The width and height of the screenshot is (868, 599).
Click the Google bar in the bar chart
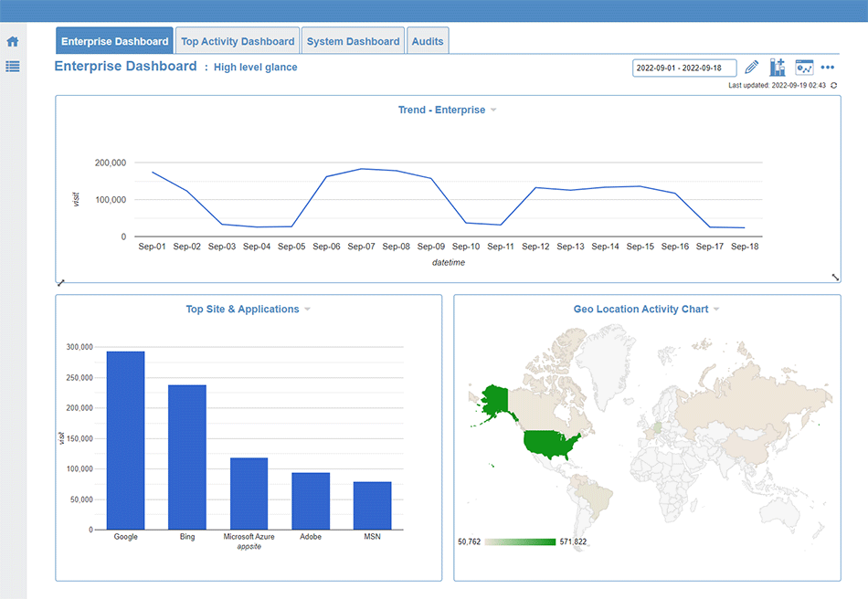tap(125, 439)
